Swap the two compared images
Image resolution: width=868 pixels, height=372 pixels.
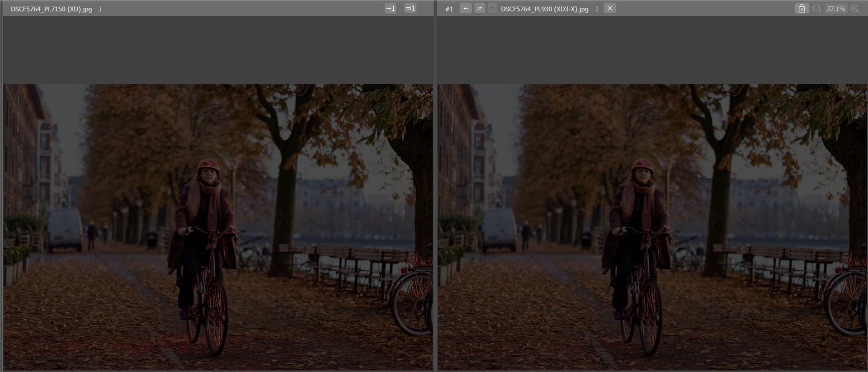[480, 9]
